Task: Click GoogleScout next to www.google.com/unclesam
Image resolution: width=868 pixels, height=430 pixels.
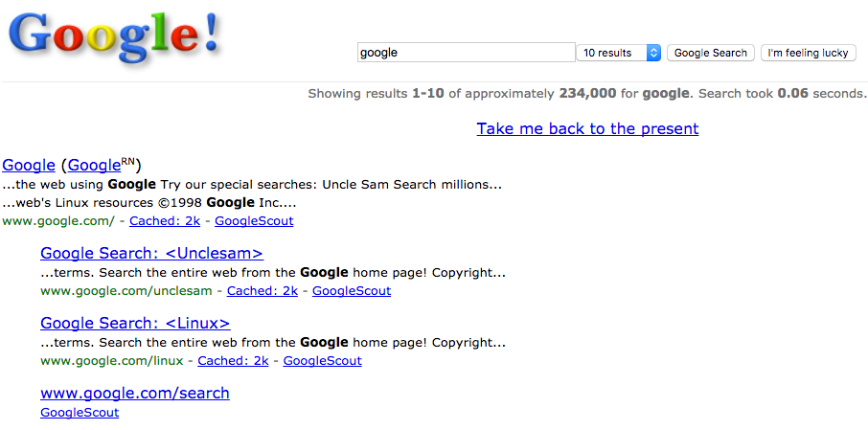Action: 352,291
